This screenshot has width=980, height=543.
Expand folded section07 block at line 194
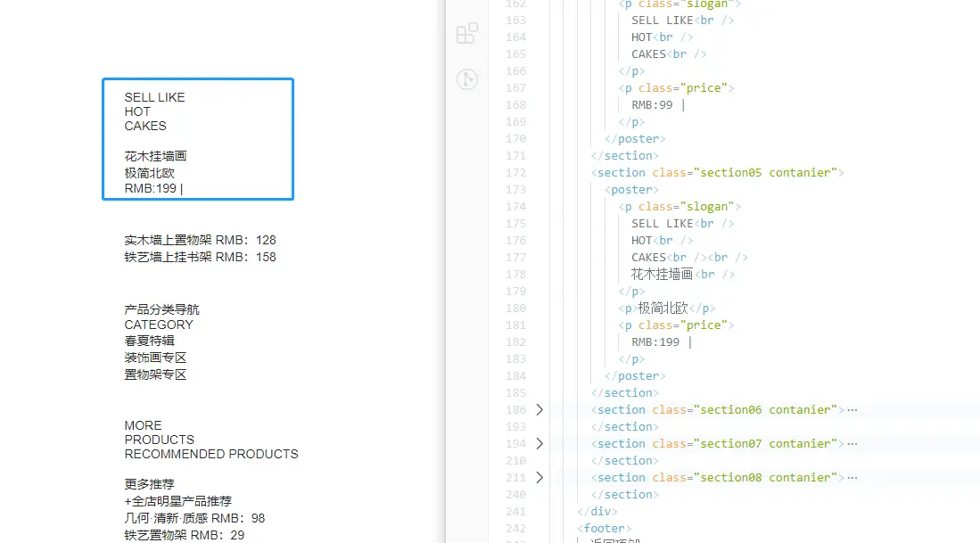coord(539,444)
